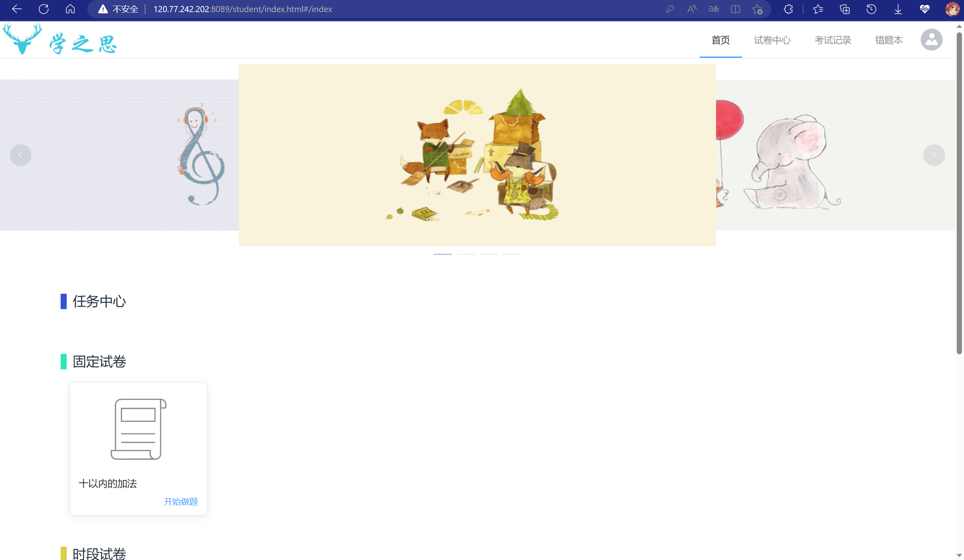Click the elephant slide on the right
Screen dimensions: 964x560
click(x=835, y=155)
